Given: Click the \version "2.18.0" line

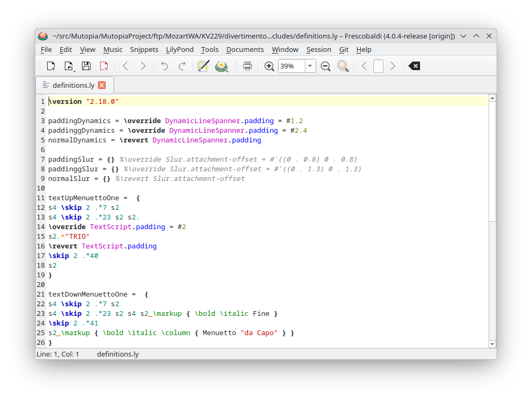Looking at the screenshot, I should pyautogui.click(x=84, y=101).
